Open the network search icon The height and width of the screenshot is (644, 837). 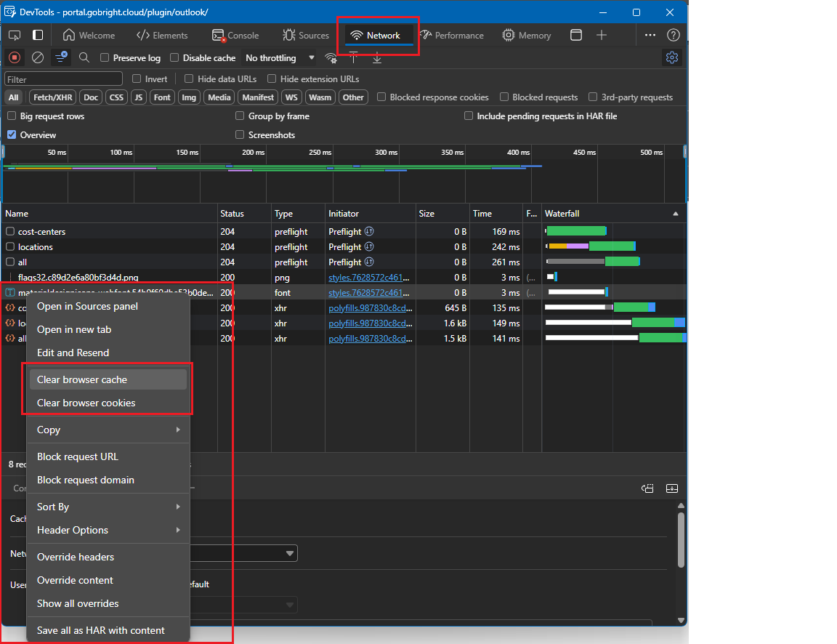(84, 57)
